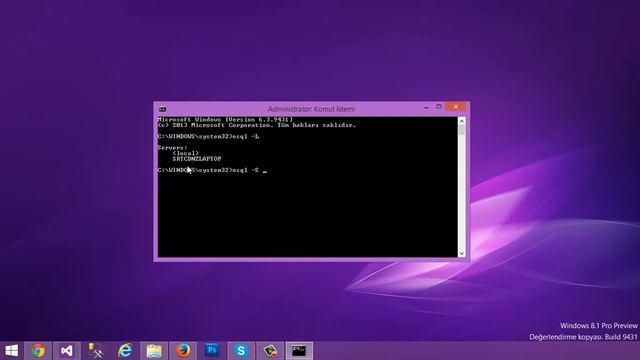640x360 pixels.
Task: Launch Firefox from taskbar
Action: click(x=183, y=351)
